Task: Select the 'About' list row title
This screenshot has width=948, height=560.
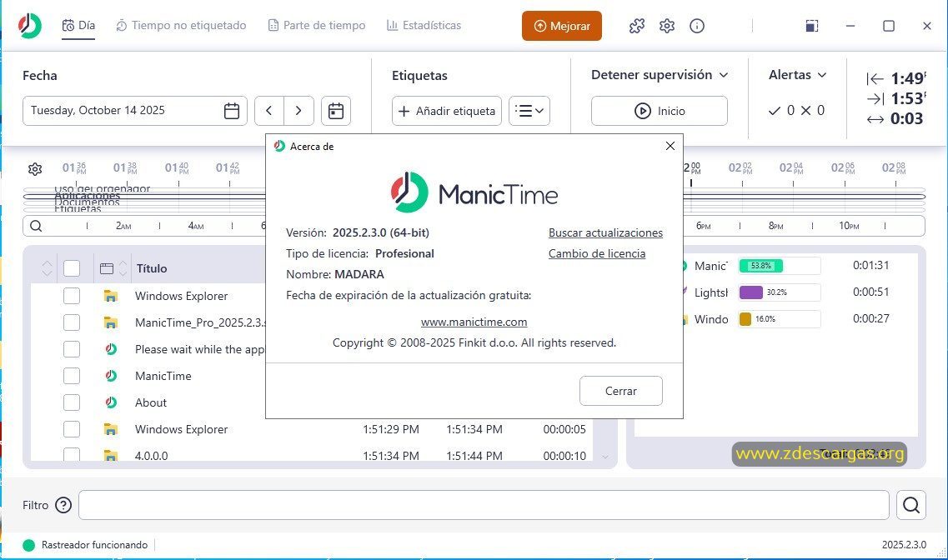Action: [x=151, y=402]
